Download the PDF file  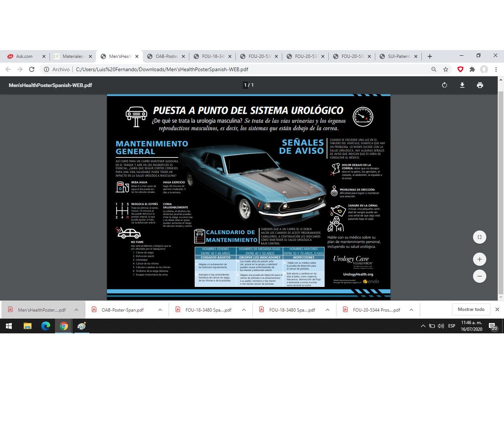(x=462, y=85)
